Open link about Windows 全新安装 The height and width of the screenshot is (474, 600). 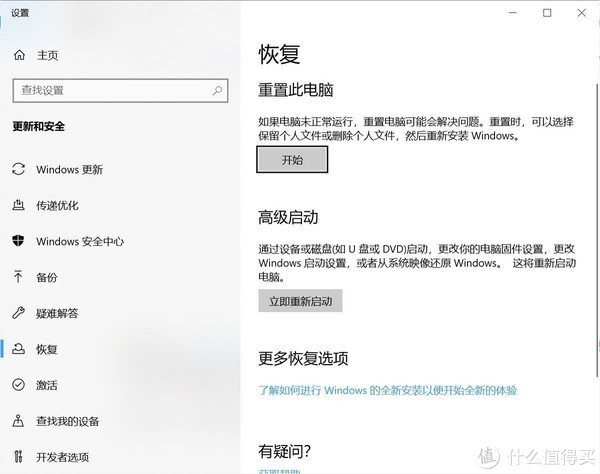(x=388, y=390)
